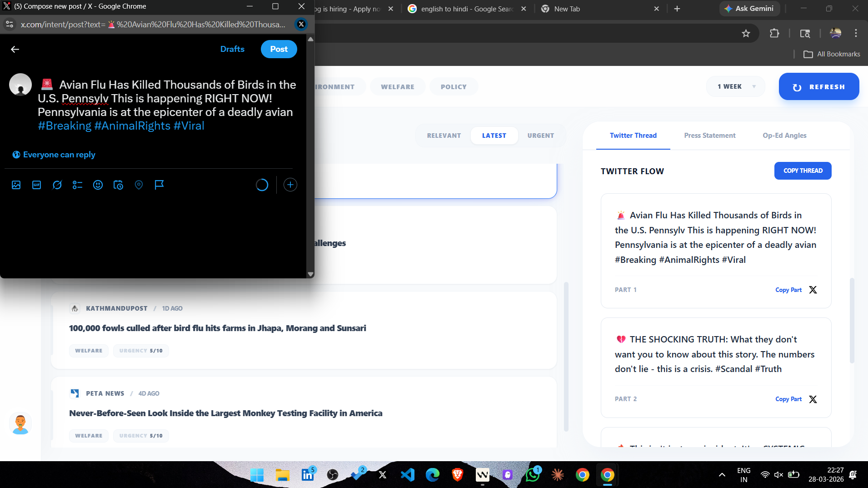Open the 1 WEEK time range dropdown
The image size is (868, 488).
click(x=735, y=86)
